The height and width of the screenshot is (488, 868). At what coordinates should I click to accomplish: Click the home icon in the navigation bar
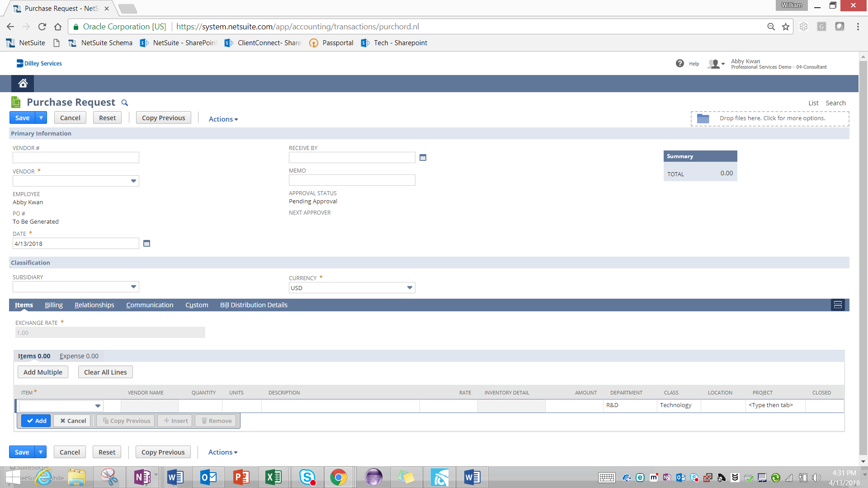22,83
